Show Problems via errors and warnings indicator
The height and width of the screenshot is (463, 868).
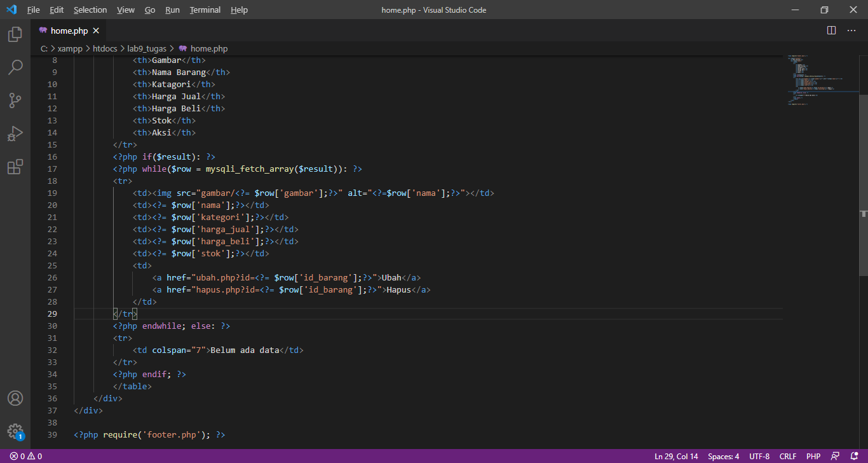coord(20,456)
